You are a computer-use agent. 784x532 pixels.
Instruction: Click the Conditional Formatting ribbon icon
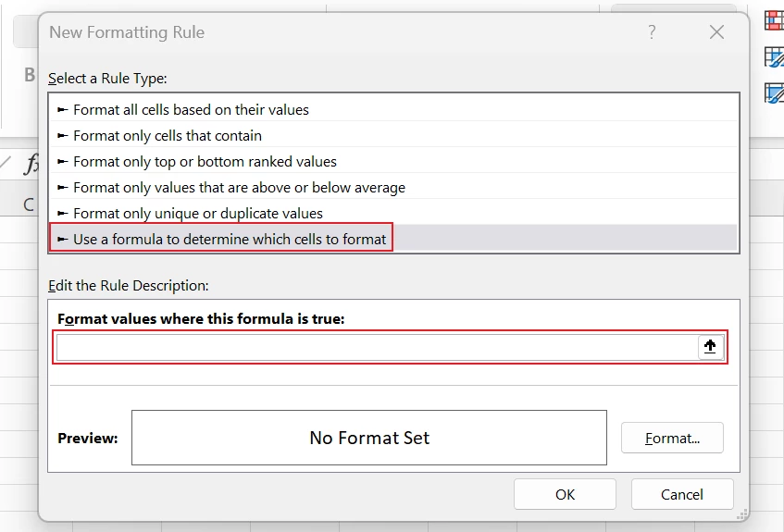tap(774, 19)
